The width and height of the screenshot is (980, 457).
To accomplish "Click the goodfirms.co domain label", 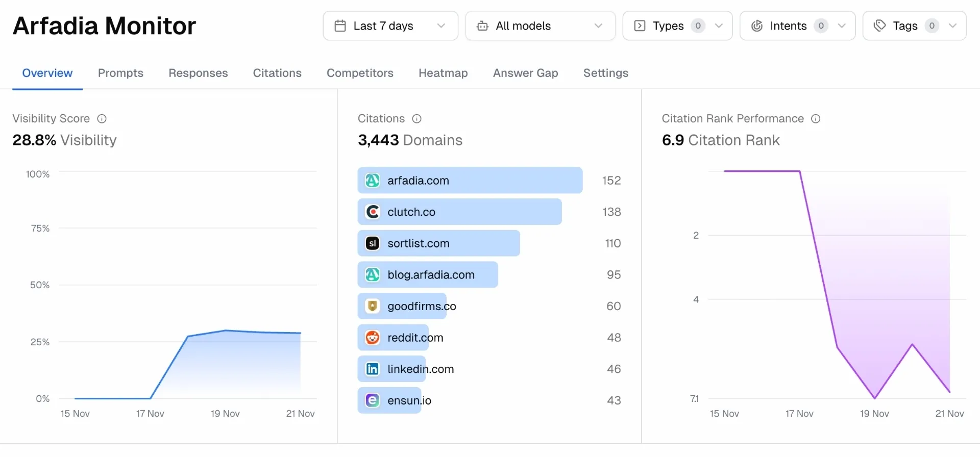I will click(422, 306).
